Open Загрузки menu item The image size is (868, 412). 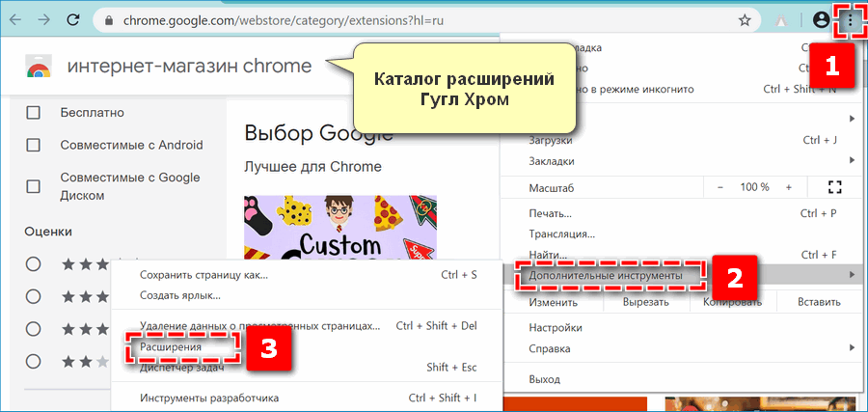[x=684, y=140]
